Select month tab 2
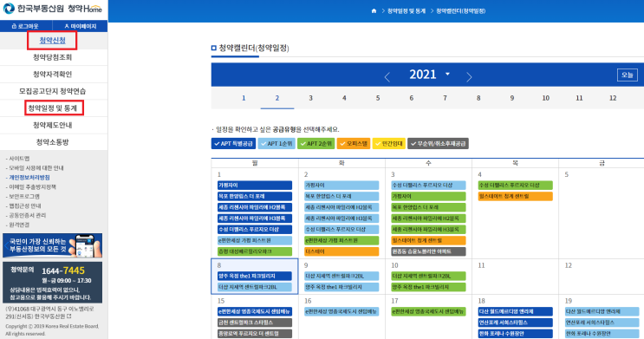 point(277,98)
